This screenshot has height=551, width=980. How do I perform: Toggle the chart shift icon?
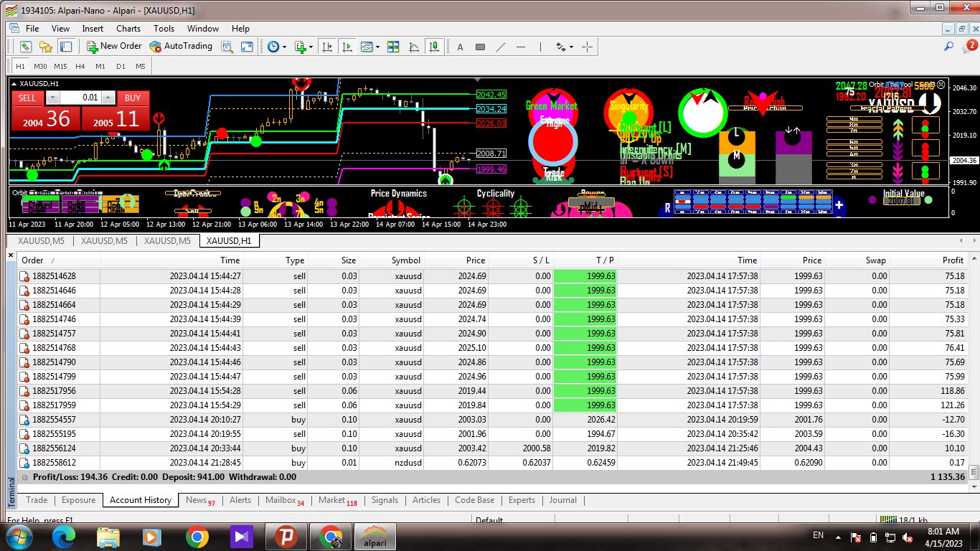point(328,47)
